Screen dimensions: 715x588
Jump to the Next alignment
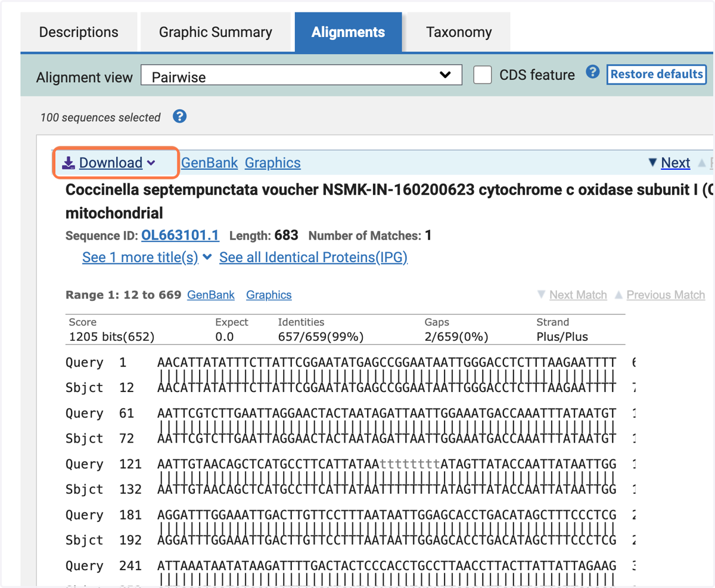pyautogui.click(x=676, y=163)
